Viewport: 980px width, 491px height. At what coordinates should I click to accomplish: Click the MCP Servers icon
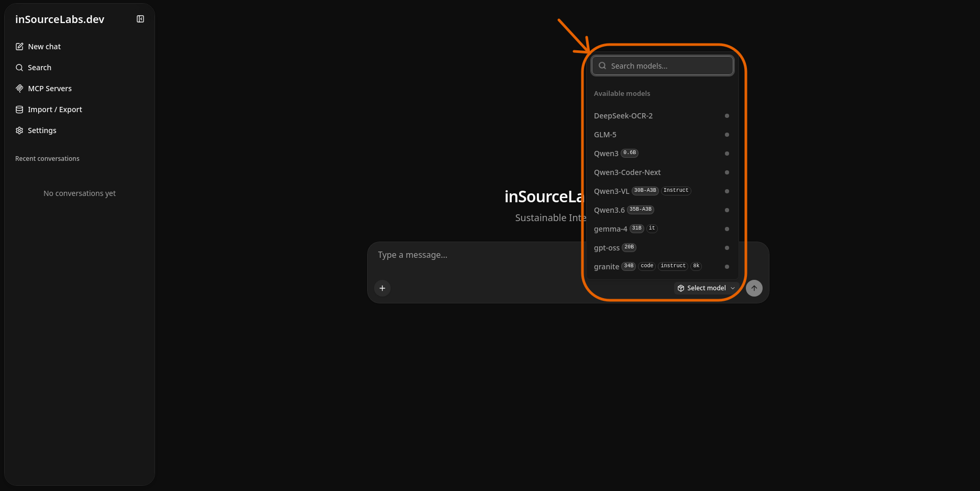(x=19, y=89)
